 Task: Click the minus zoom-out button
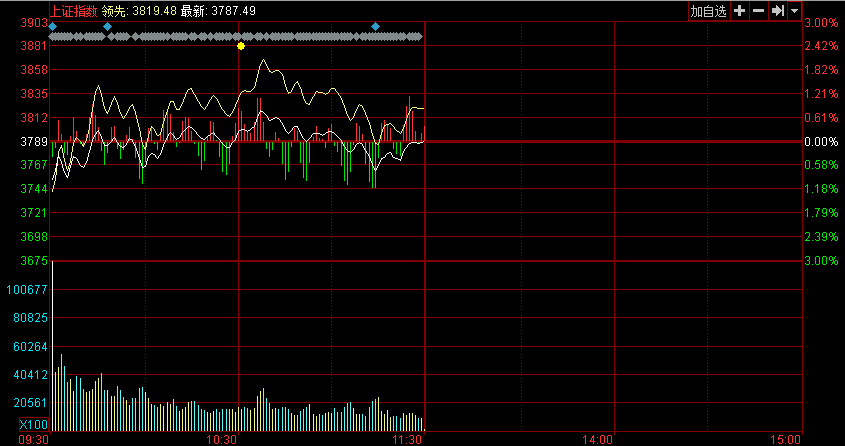coord(758,11)
